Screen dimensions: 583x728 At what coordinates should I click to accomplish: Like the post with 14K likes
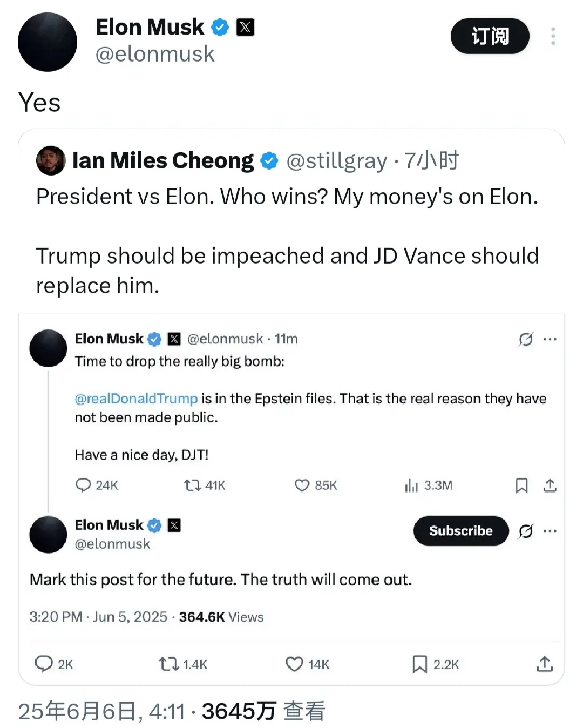pos(294,664)
